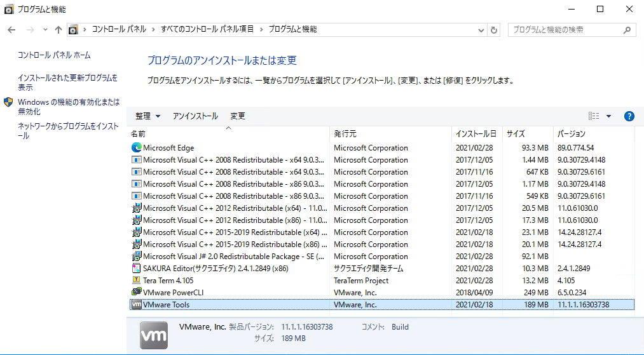Click 変更 in the toolbar
Viewport: 644px width, 355px height.
tap(237, 116)
